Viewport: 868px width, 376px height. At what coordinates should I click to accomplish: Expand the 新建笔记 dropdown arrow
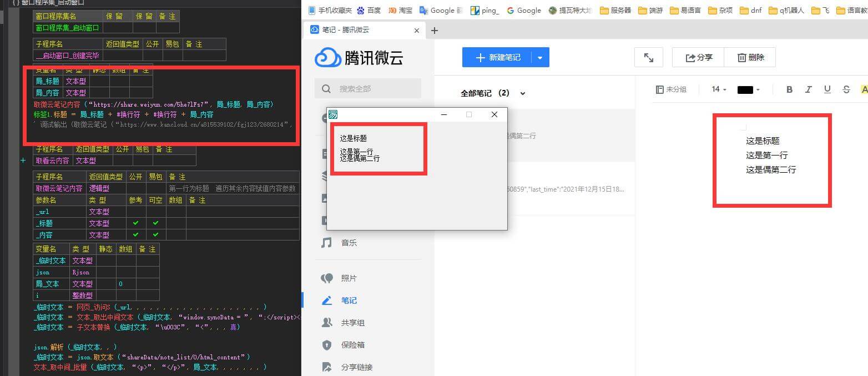[541, 57]
